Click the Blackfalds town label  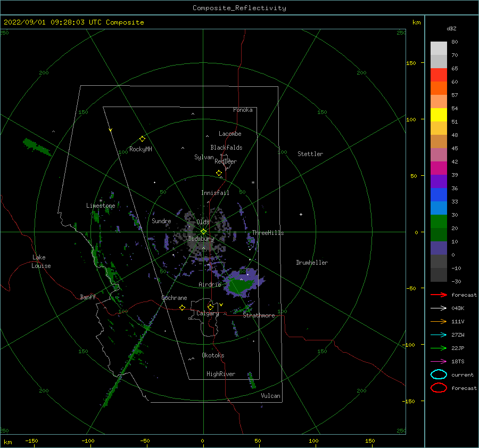point(226,148)
